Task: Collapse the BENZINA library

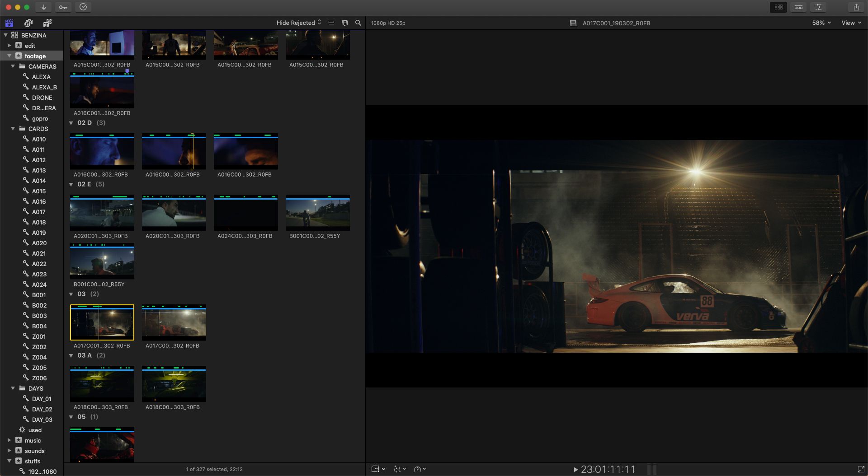Action: (6, 35)
